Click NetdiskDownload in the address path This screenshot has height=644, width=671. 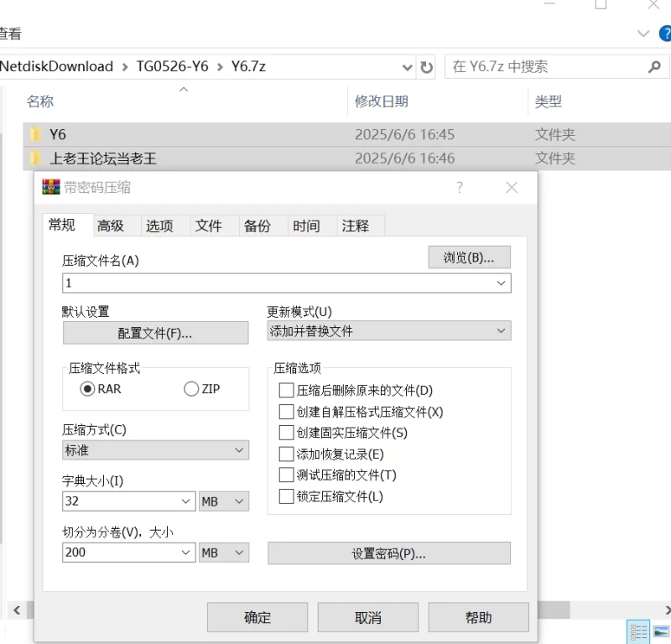point(56,66)
